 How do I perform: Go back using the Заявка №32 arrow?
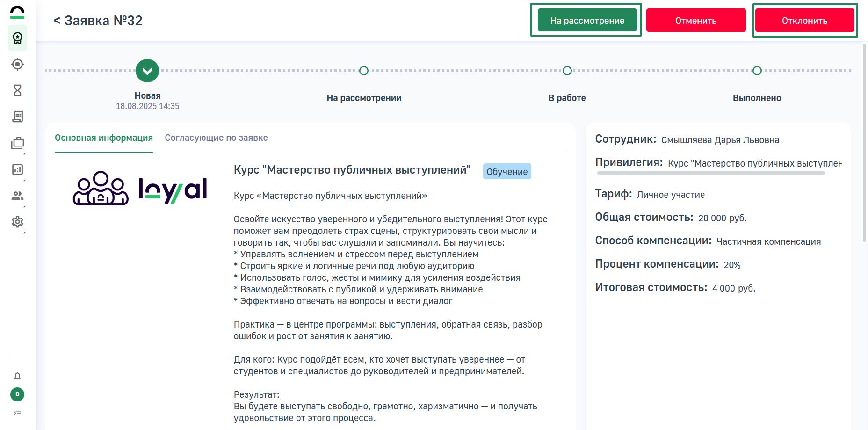click(57, 21)
